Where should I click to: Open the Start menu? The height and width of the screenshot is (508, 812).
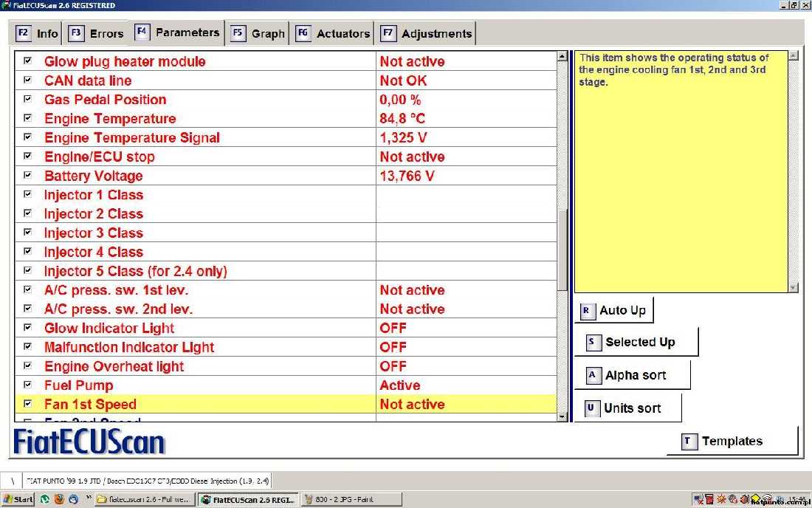18,499
